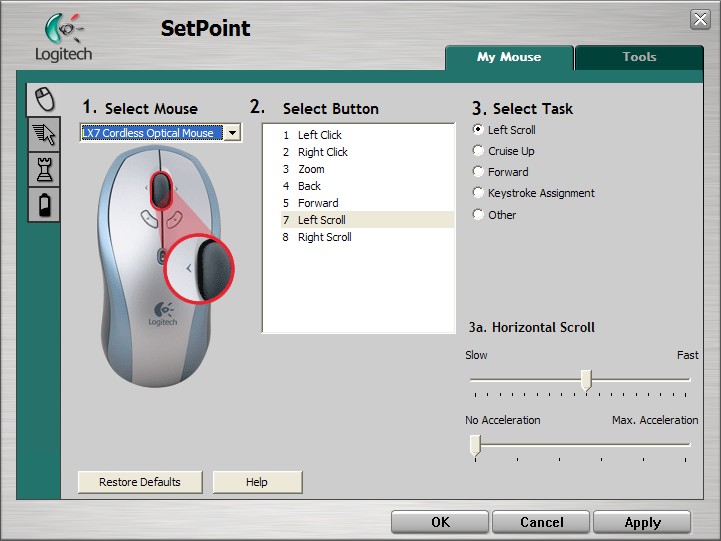Open the game settings chess rook icon

point(43,169)
